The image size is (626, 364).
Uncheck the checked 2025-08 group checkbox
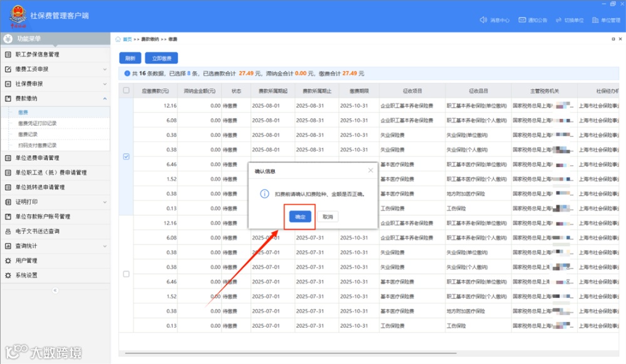tap(126, 157)
